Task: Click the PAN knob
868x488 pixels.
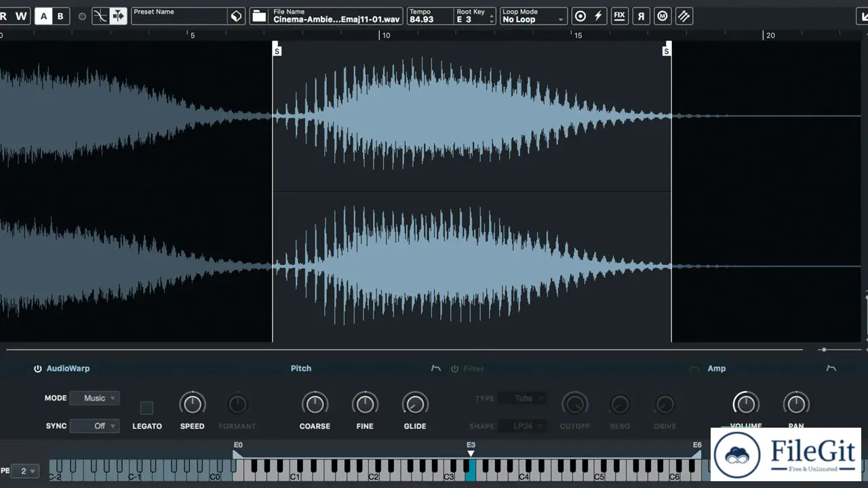Action: point(796,405)
